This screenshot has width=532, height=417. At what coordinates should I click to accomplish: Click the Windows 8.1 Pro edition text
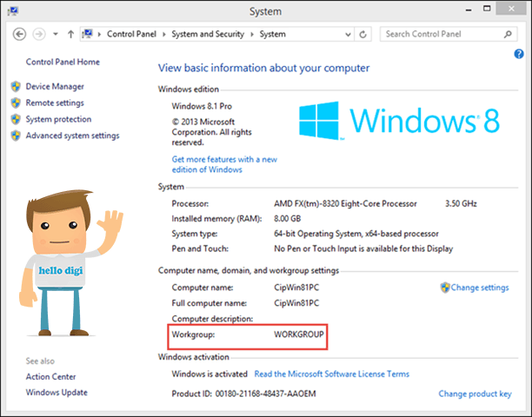(x=202, y=106)
